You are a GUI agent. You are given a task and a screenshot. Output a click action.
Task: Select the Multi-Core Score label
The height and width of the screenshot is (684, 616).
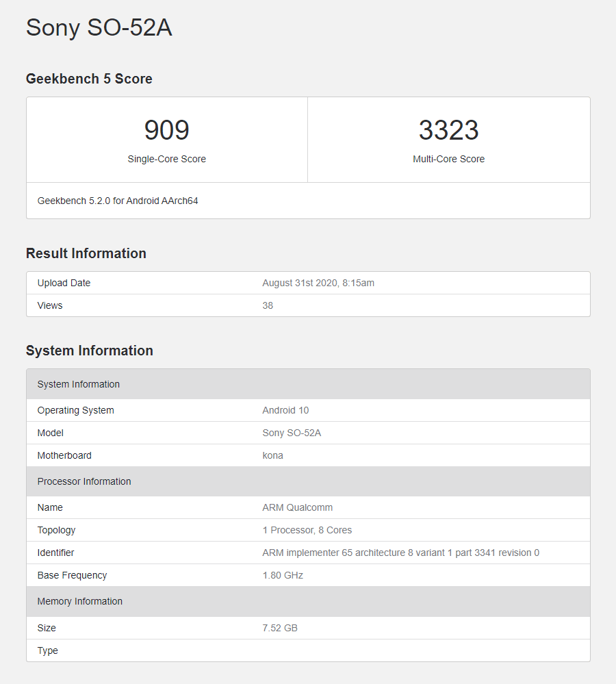point(448,159)
